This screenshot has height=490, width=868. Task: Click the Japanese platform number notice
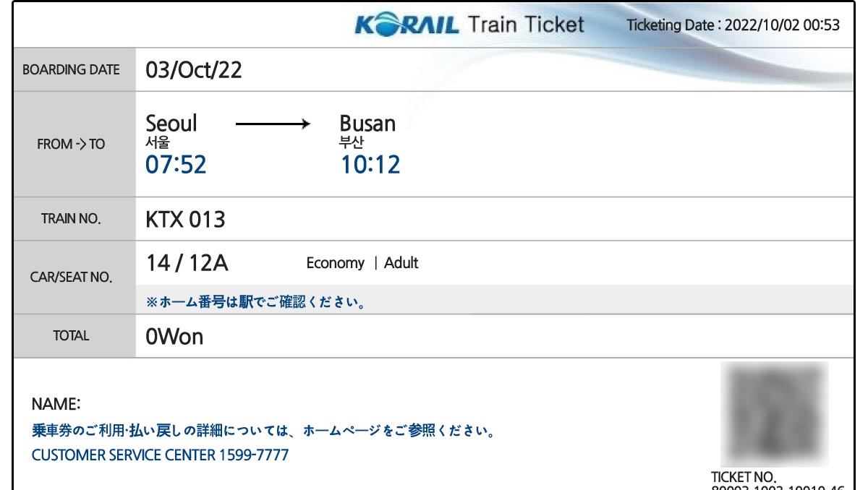255,302
